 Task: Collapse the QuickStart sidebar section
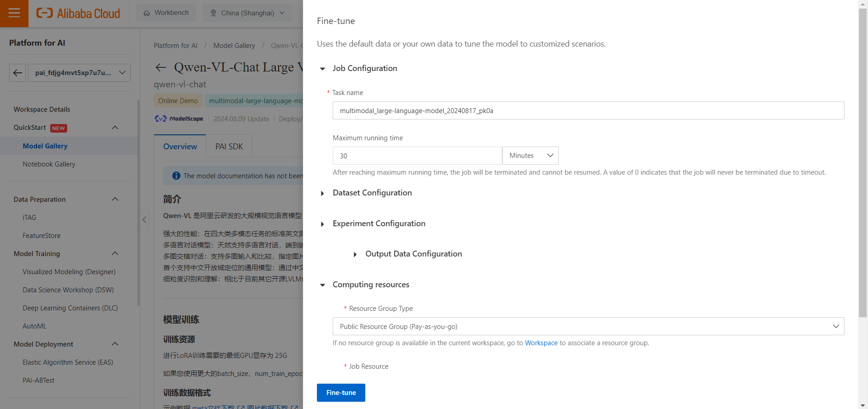pos(115,128)
